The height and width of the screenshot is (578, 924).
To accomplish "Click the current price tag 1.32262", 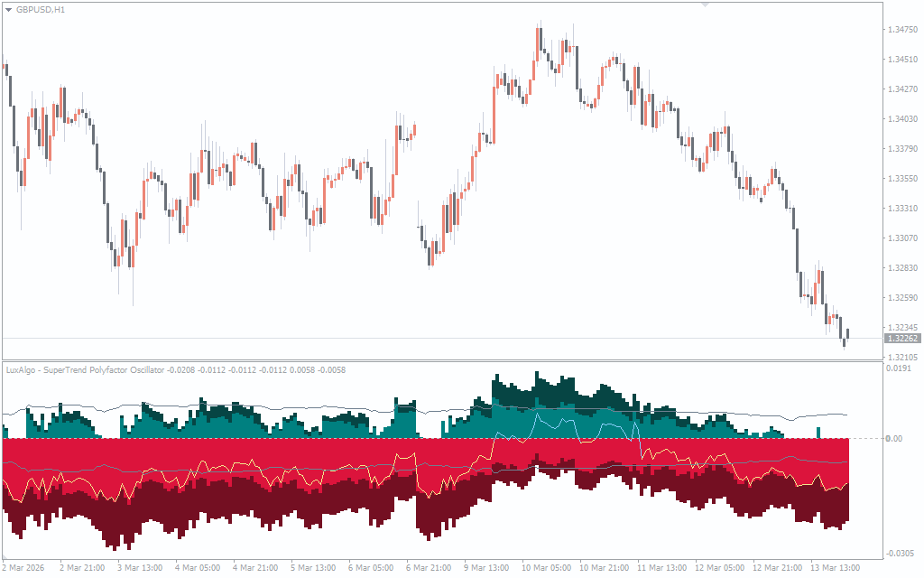I will click(902, 339).
